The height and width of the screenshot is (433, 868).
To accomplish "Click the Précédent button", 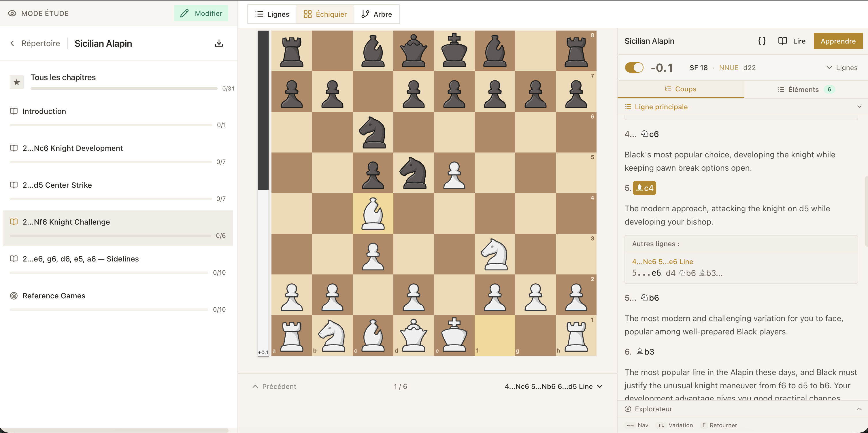I will (274, 386).
